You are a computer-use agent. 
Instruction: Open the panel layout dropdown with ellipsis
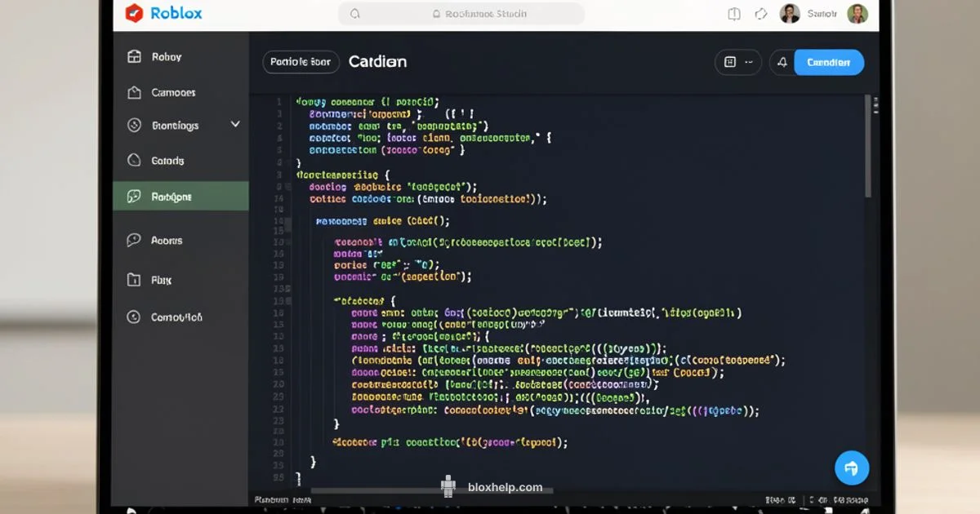pyautogui.click(x=737, y=62)
